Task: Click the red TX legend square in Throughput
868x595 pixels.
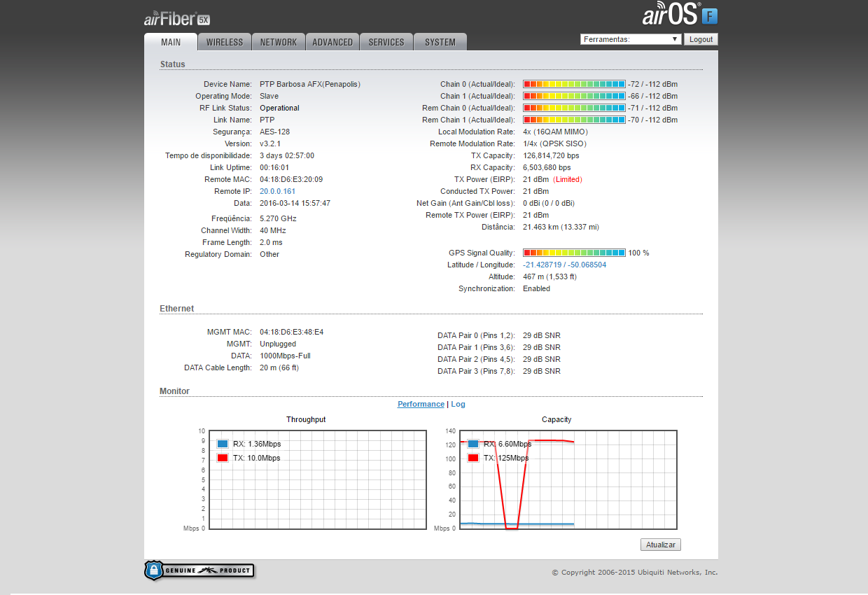Action: pyautogui.click(x=223, y=458)
